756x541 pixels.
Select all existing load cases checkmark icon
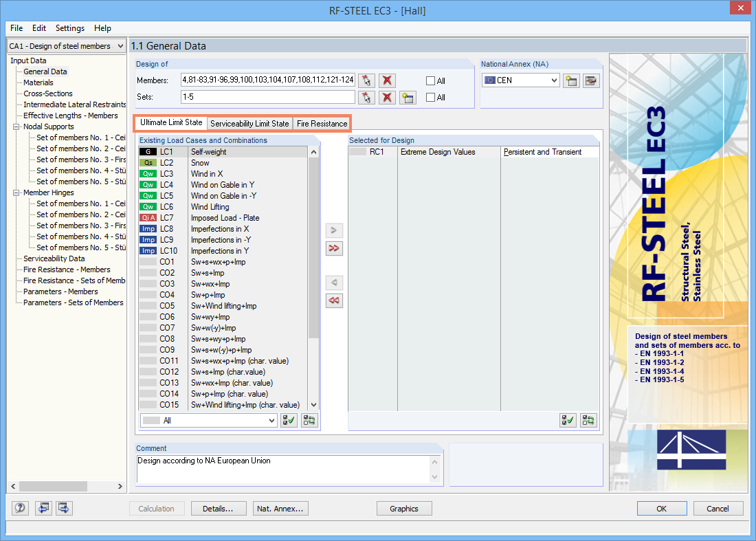click(289, 421)
